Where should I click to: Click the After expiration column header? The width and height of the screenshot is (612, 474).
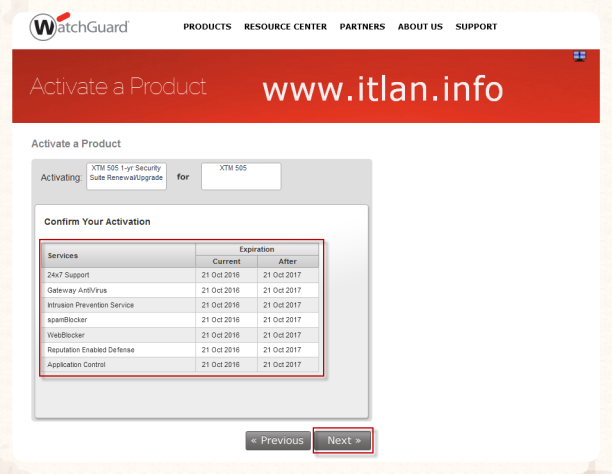pyautogui.click(x=288, y=261)
